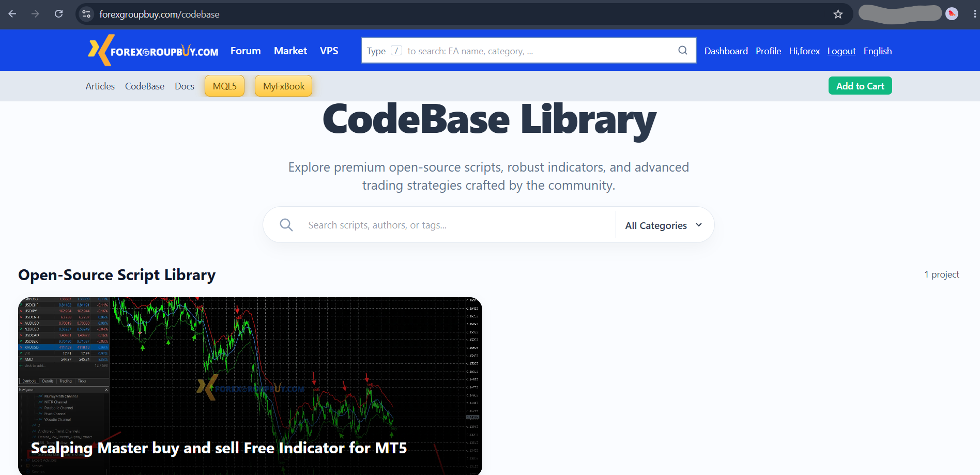Click the 1 project count text
Viewport: 980px width, 475px height.
[942, 274]
